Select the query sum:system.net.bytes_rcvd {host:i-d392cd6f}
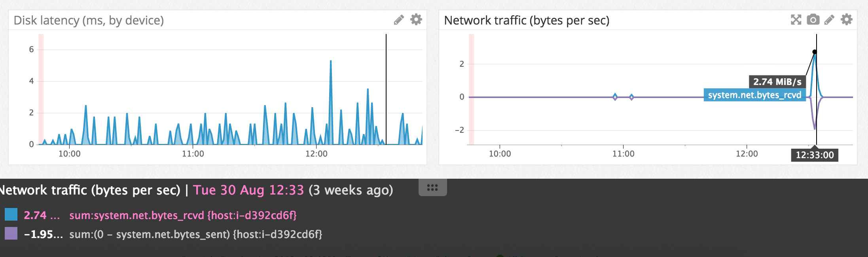The height and width of the screenshot is (257, 868). 183,216
